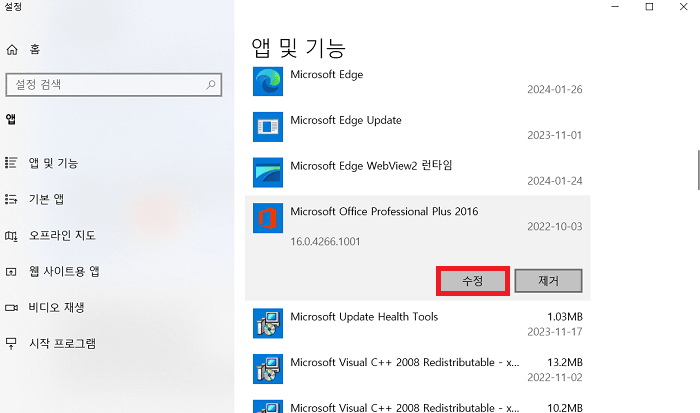This screenshot has height=413, width=700.
Task: Close the 설정 window
Action: (683, 7)
